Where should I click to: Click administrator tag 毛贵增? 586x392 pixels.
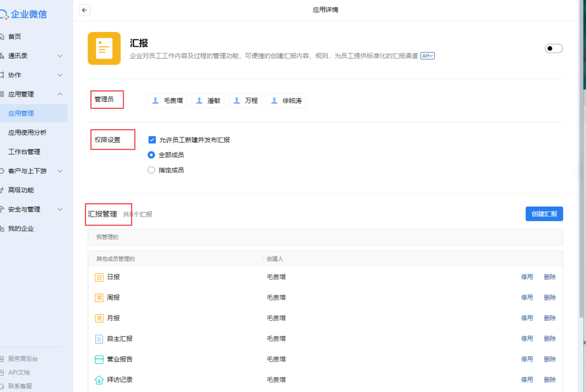pos(168,101)
